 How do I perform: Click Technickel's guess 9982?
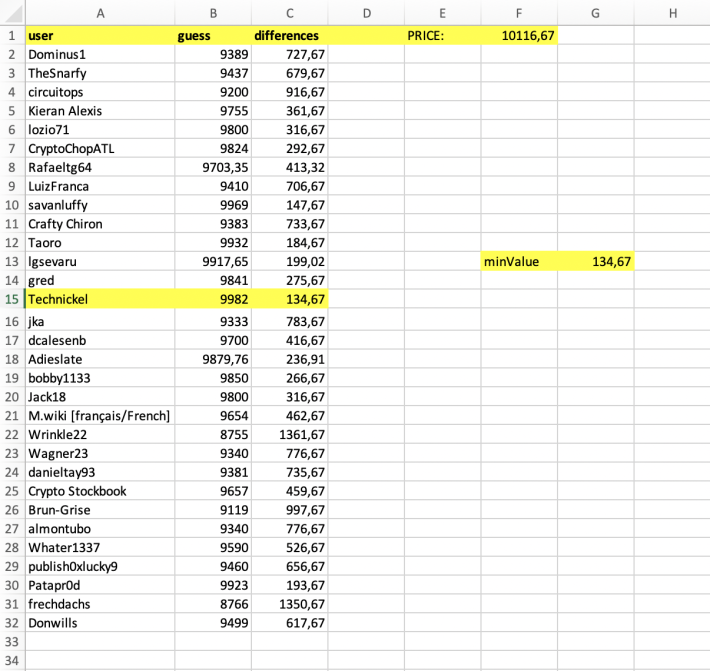(x=213, y=299)
